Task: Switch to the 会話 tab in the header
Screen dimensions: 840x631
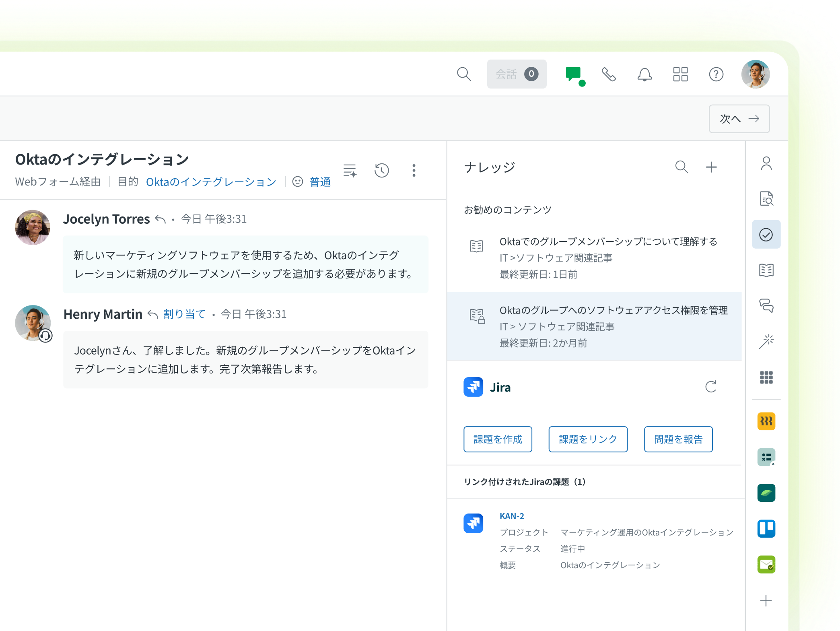Action: pos(517,74)
